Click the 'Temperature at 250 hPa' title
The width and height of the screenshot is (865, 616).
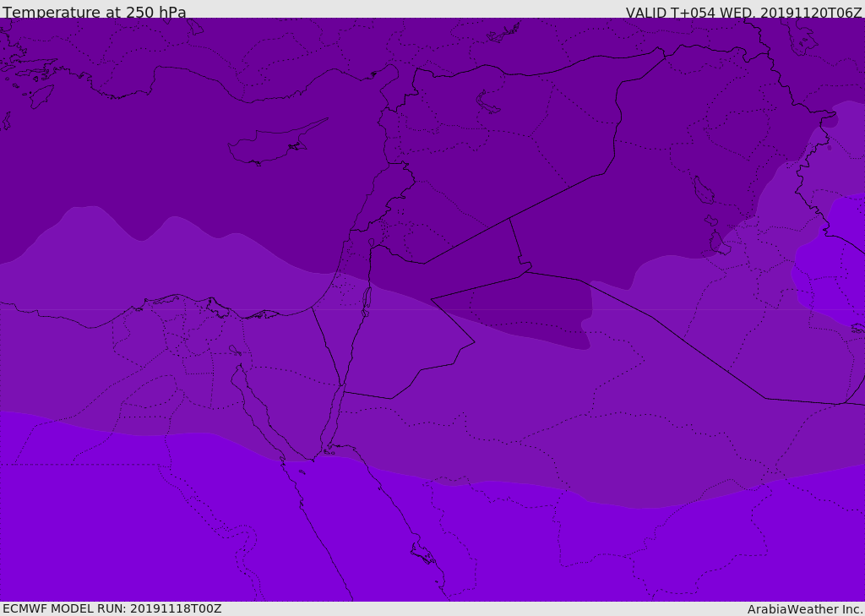pos(95,12)
